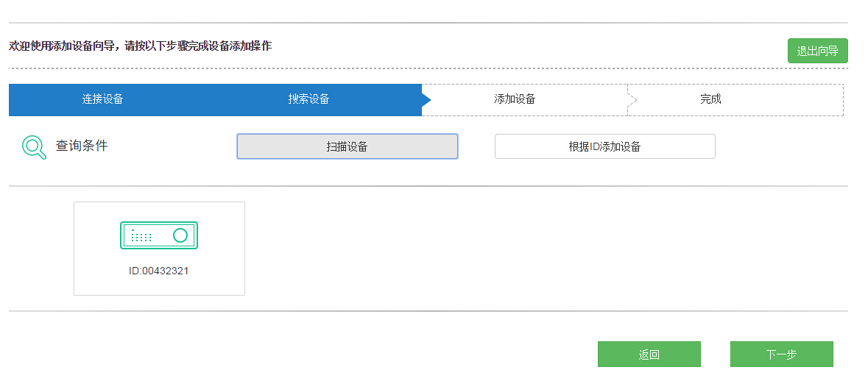Click the 查询条件 label text
The height and width of the screenshot is (378, 868).
[82, 146]
